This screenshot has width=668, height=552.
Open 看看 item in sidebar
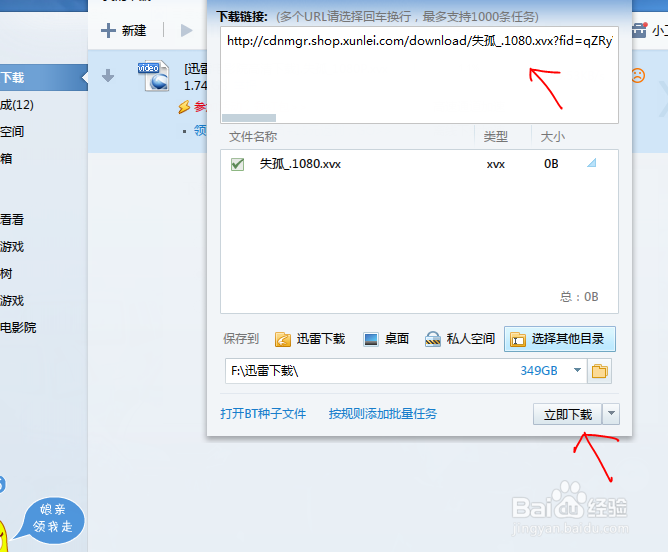(x=12, y=220)
